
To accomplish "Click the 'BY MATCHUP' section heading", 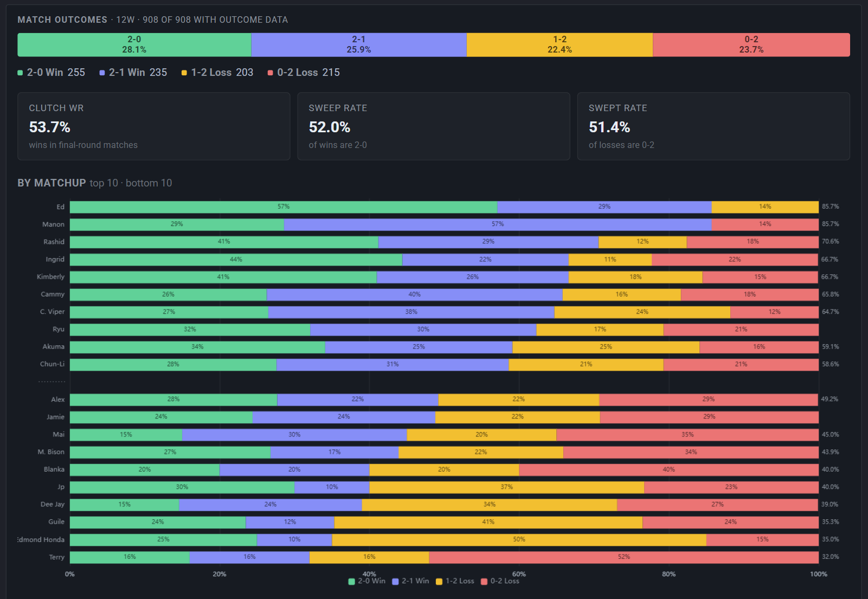I will (52, 183).
